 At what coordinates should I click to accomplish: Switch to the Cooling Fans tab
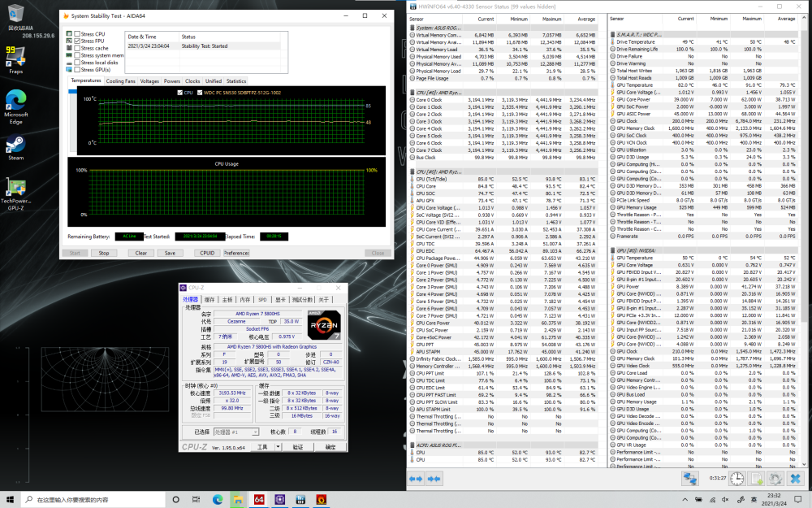pyautogui.click(x=121, y=81)
